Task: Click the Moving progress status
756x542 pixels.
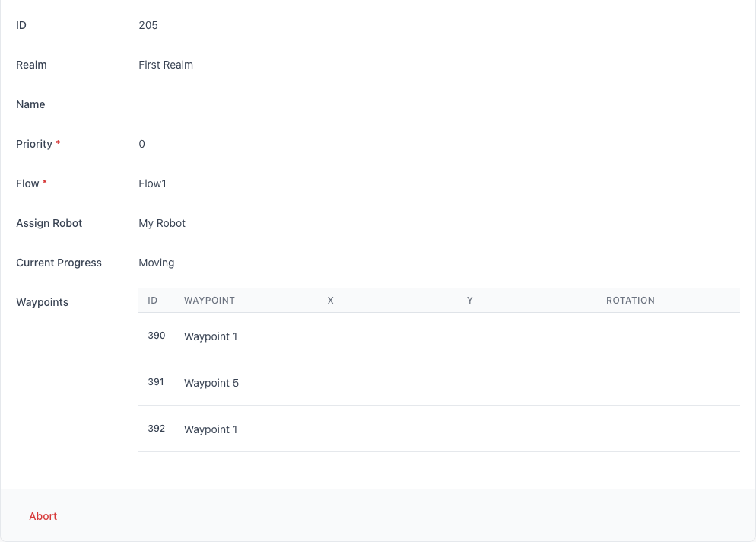Action: pos(156,262)
